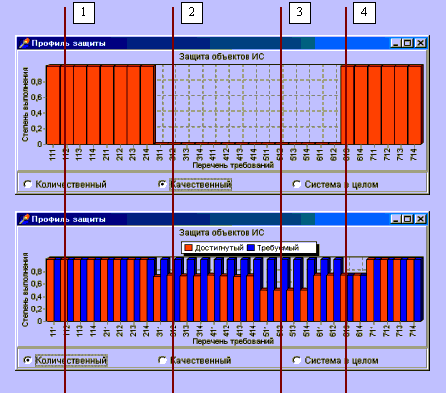Click the upper window title Профиль защиты
Image resolution: width=446 pixels, height=393 pixels.
click(x=68, y=43)
